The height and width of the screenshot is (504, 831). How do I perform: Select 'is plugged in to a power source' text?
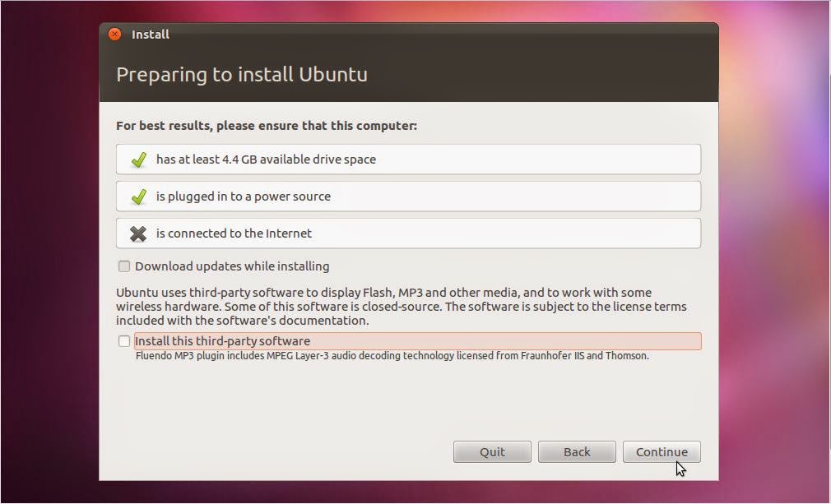click(244, 197)
